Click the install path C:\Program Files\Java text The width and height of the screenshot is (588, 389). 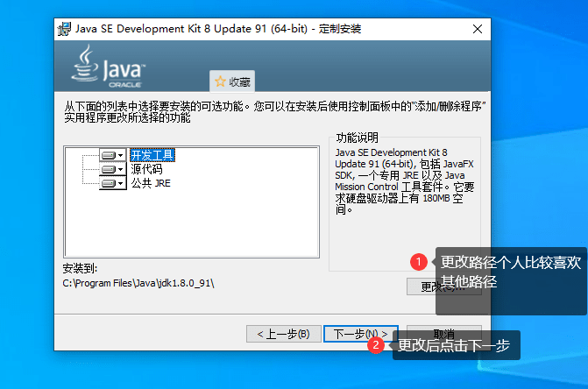(x=138, y=284)
